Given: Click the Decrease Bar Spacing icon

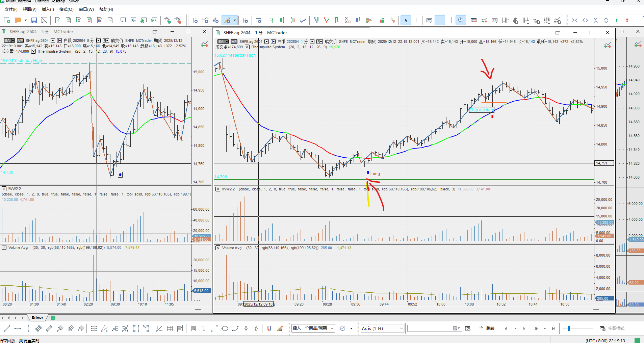Looking at the screenshot, I should pos(575,21).
